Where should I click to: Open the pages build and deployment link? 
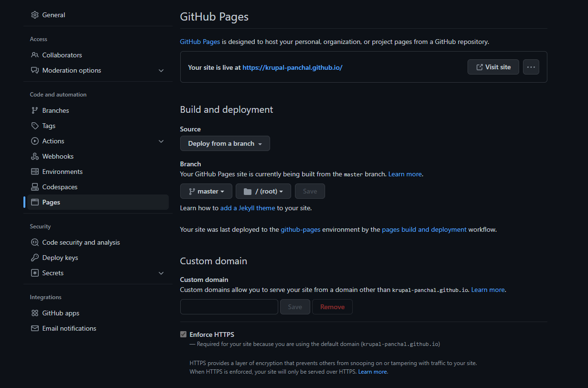click(x=424, y=229)
